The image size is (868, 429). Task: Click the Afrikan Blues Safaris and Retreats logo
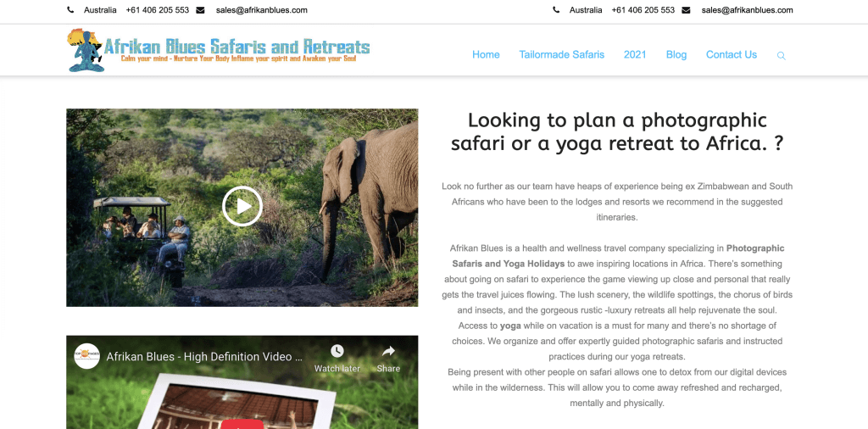point(219,50)
